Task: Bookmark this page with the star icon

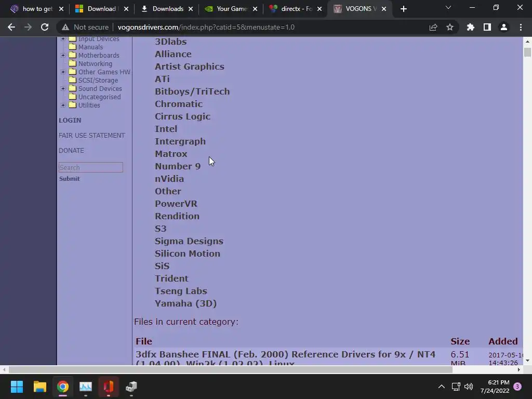Action: [x=450, y=27]
